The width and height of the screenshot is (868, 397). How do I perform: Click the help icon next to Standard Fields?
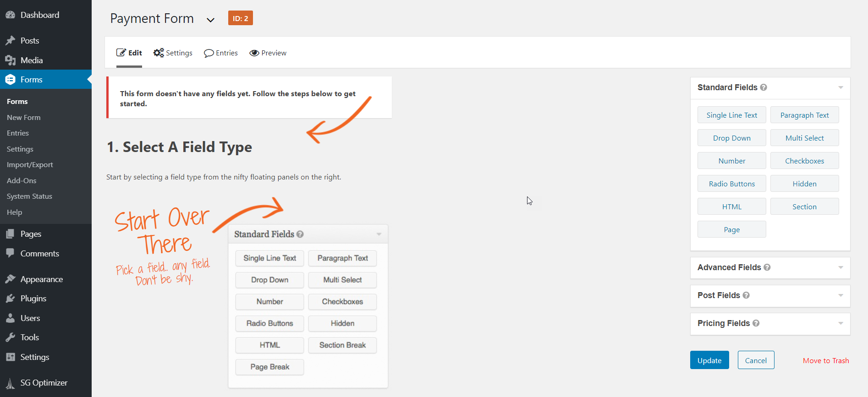[764, 87]
